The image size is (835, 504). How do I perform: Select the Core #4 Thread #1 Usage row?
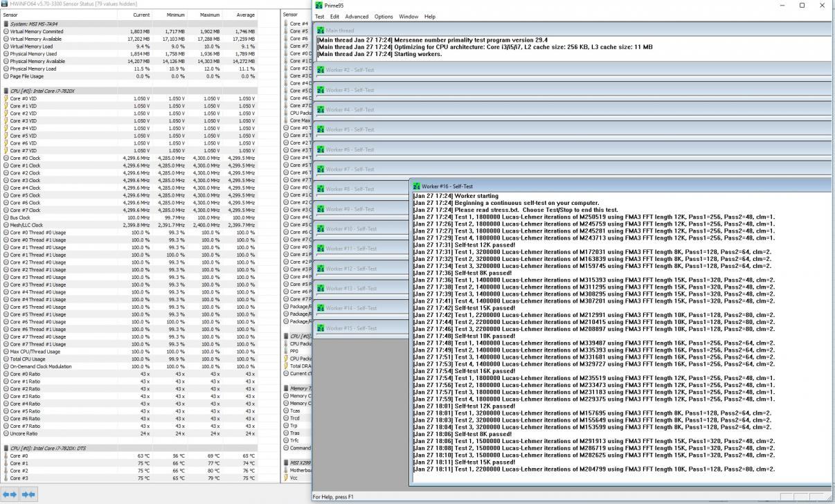[129, 299]
